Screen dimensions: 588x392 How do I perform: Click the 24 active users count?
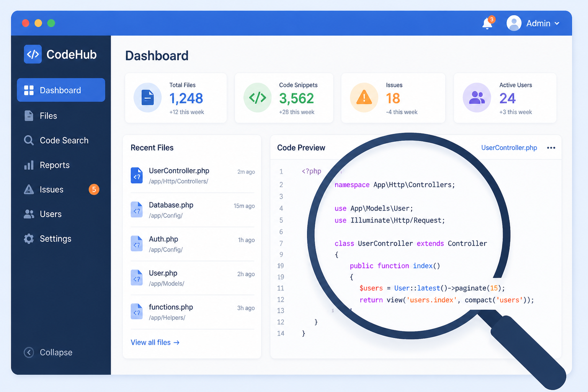click(x=508, y=98)
